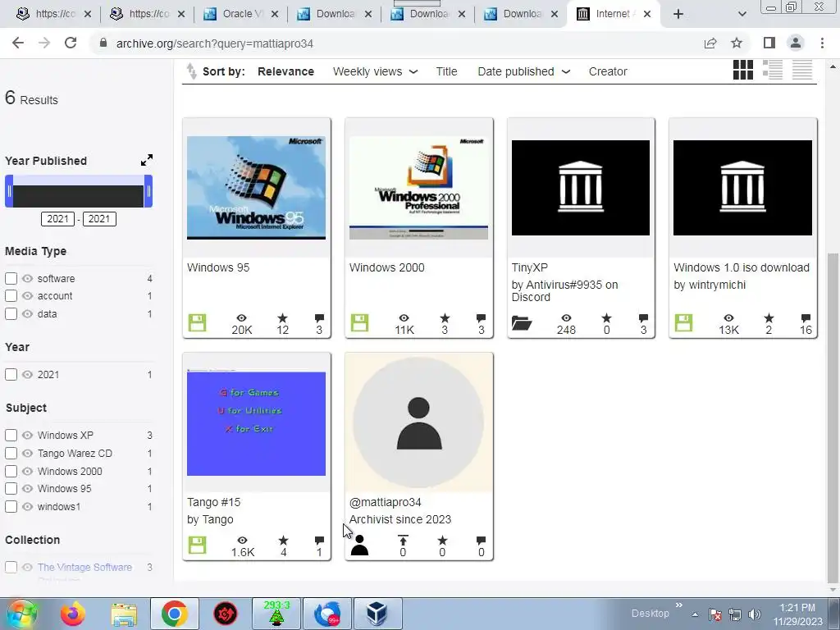Expand Desktop toolbar chevron in taskbar

pyautogui.click(x=678, y=605)
